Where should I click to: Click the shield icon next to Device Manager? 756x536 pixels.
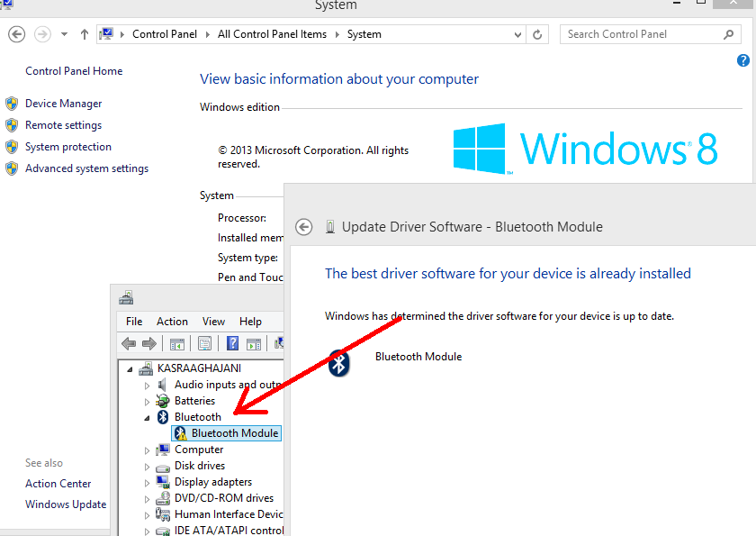pos(12,104)
